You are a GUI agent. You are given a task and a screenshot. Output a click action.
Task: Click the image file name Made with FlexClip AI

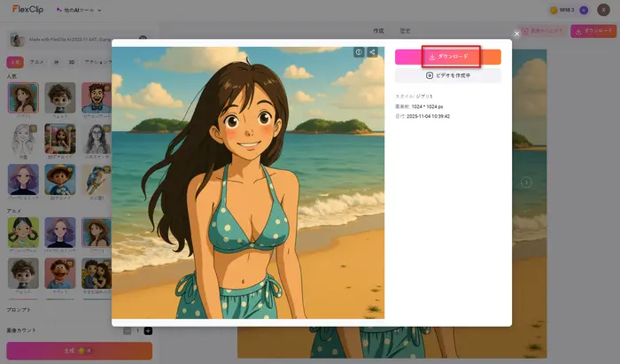(70, 40)
